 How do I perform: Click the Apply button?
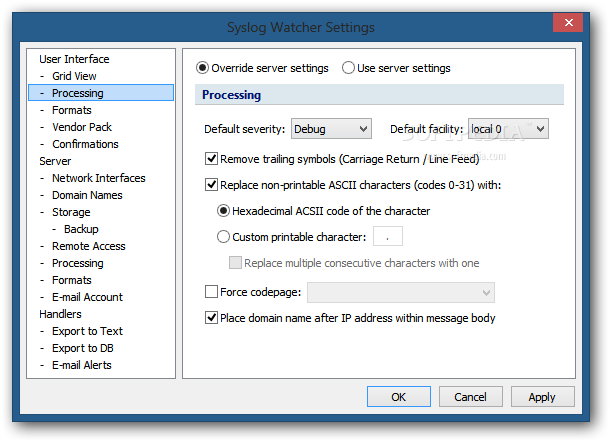543,396
